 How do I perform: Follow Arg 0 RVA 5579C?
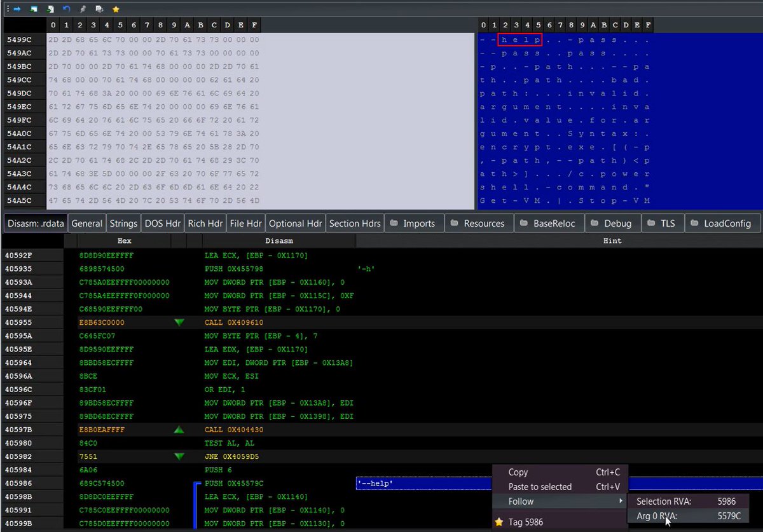pyautogui.click(x=688, y=516)
